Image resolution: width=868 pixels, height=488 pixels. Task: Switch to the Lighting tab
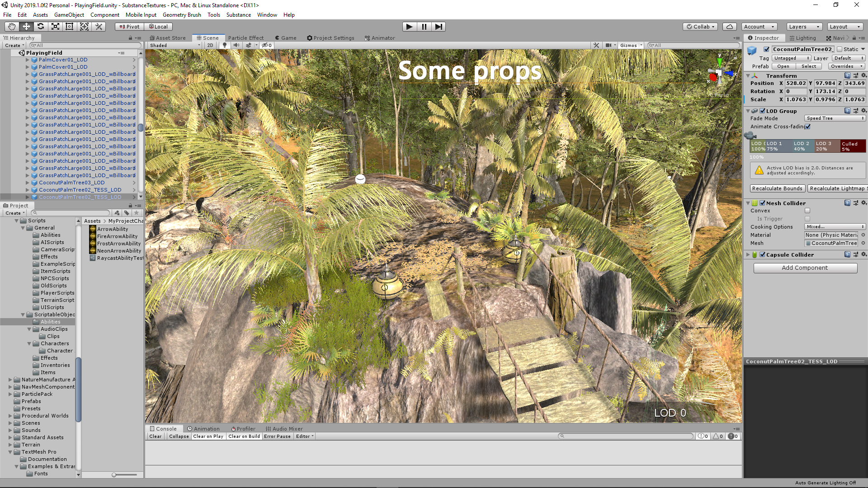[x=802, y=38]
